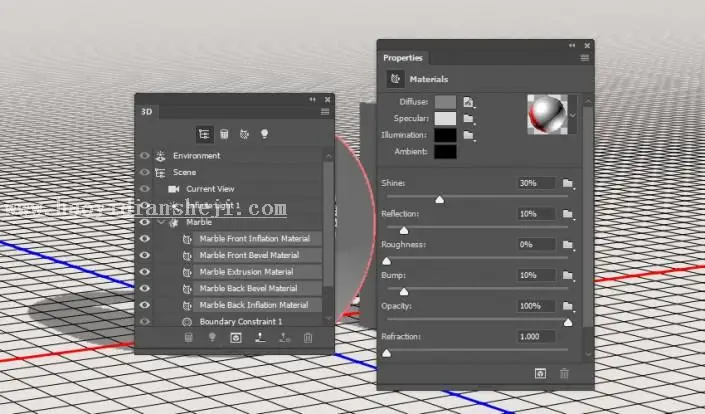Click the Diffuse color swatch

446,102
